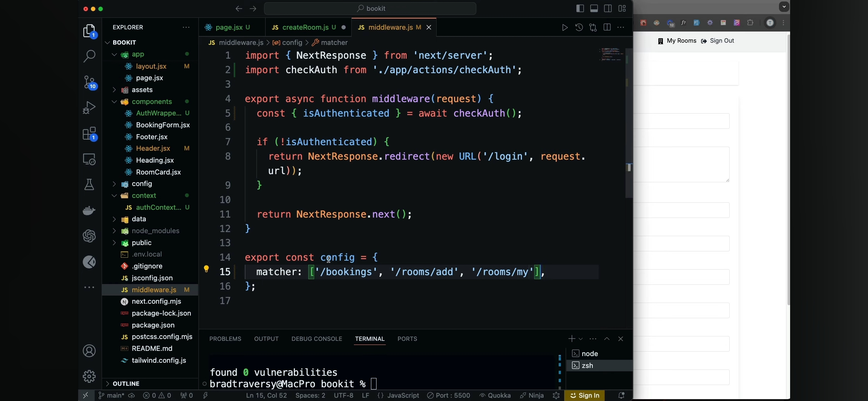Click the split editor right icon
The width and height of the screenshot is (868, 401).
click(x=607, y=27)
